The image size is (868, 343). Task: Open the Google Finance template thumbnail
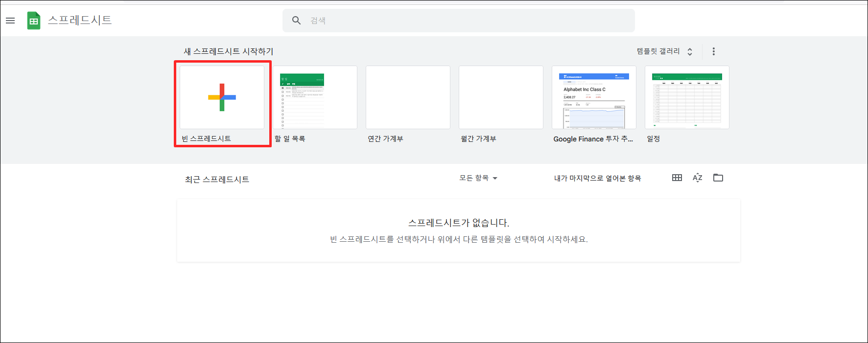point(594,97)
